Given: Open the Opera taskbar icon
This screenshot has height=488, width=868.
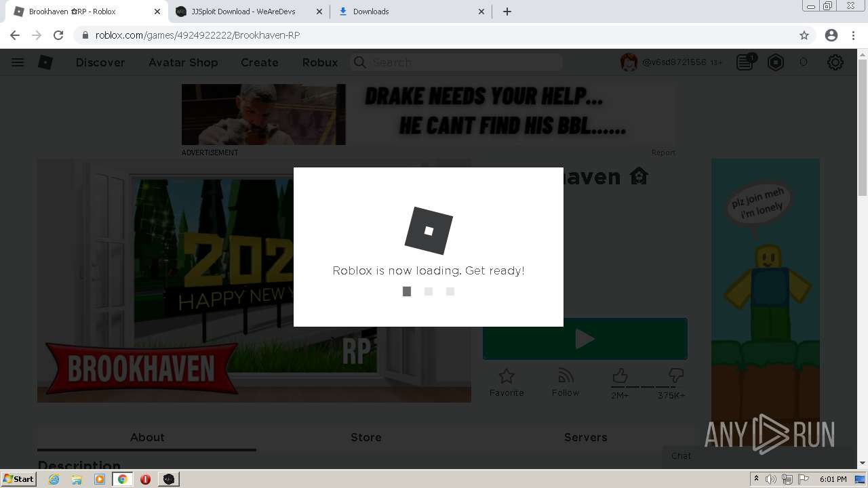Looking at the screenshot, I should [145, 479].
